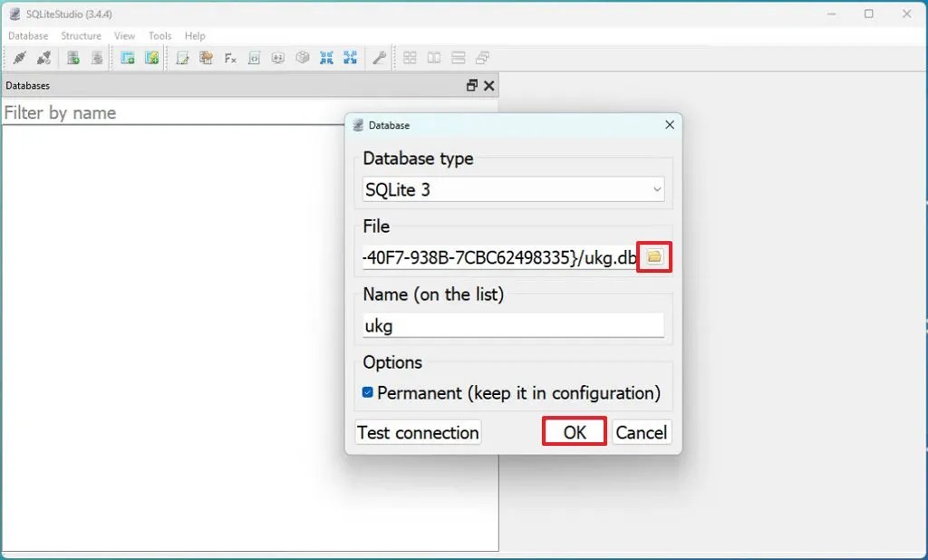Browse for database file with folder icon
This screenshot has width=928, height=560.
point(654,256)
